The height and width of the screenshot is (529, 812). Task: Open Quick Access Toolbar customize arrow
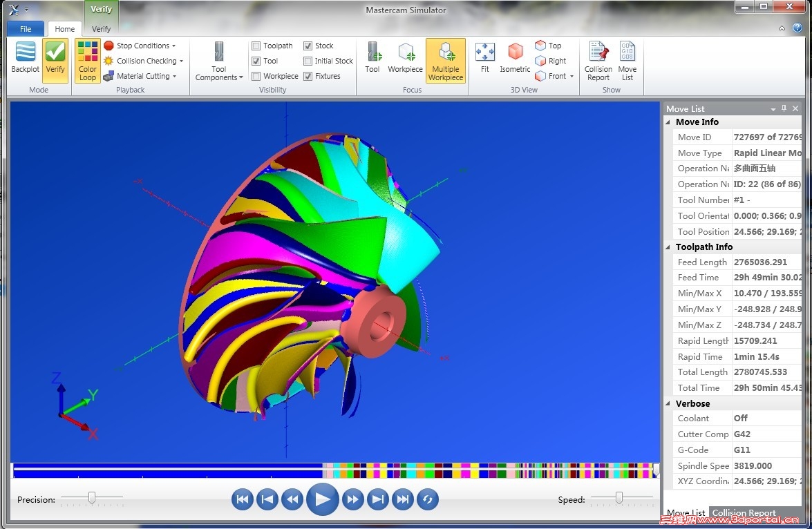(x=26, y=9)
